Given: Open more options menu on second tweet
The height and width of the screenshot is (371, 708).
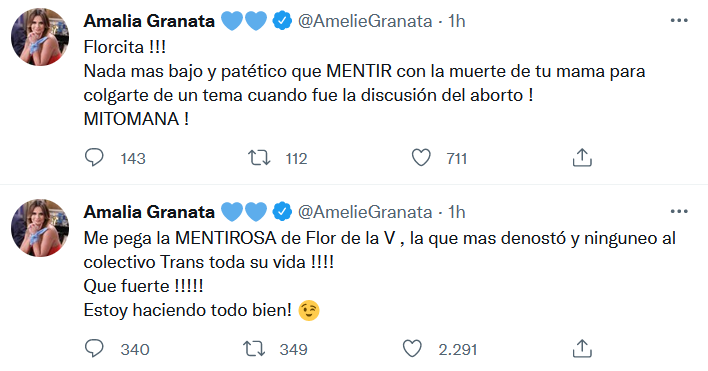Looking at the screenshot, I should point(679,212).
